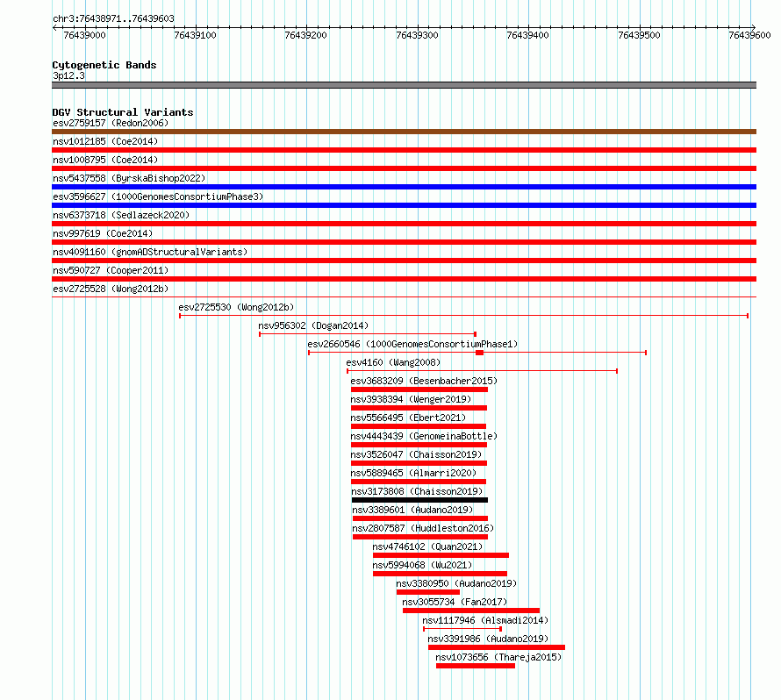
Task: Click nsv3173808 (Chaisson2019) label
Action: [x=417, y=491]
